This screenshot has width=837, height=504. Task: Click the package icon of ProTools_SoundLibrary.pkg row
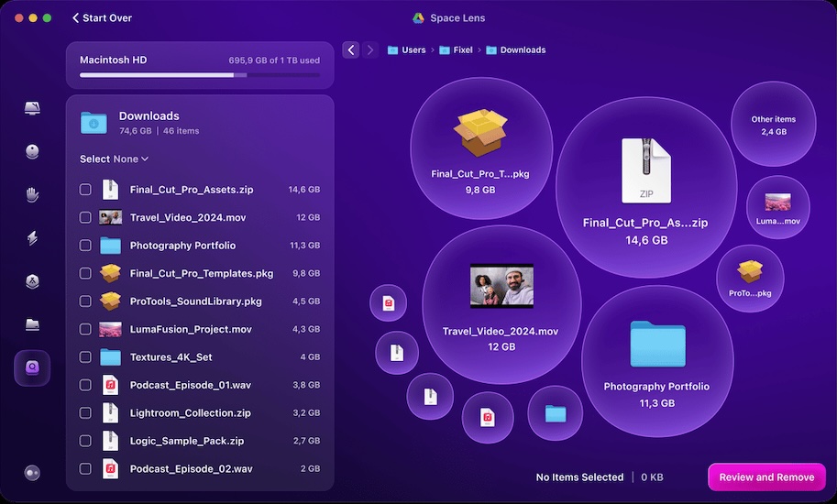tap(111, 301)
